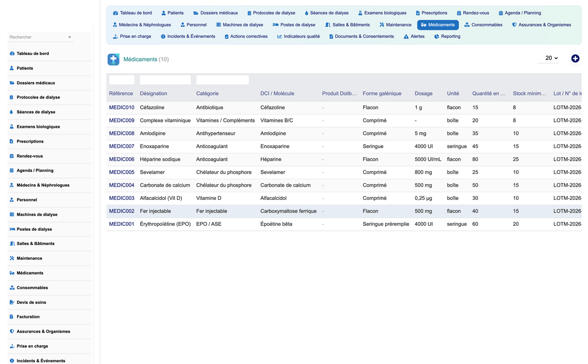The height and width of the screenshot is (364, 588).
Task: Click the Antibiotique category cell
Action: (210, 107)
